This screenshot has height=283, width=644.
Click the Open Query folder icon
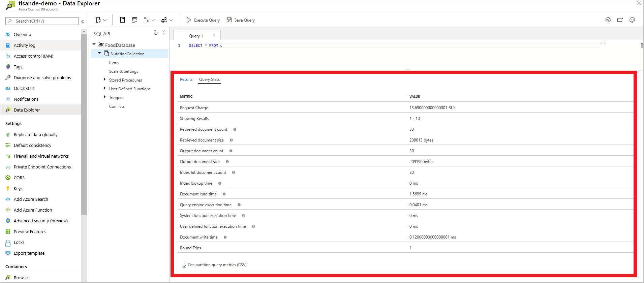(147, 20)
